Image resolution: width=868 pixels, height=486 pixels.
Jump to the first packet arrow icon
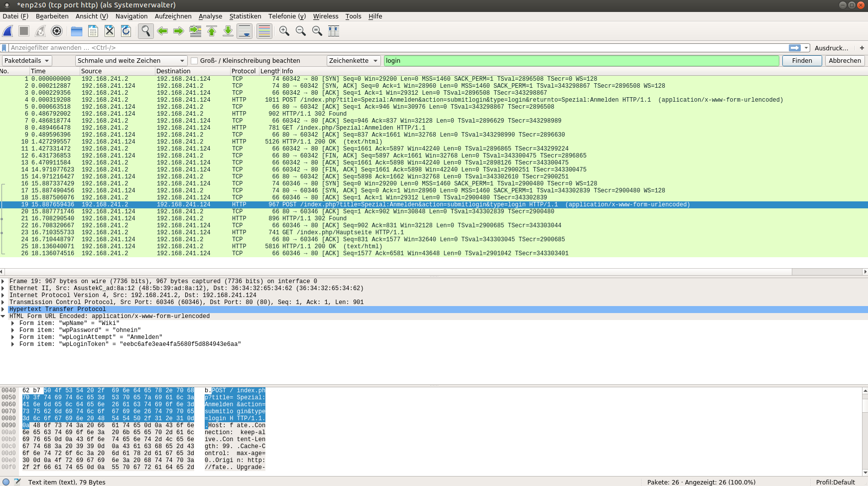(x=212, y=31)
